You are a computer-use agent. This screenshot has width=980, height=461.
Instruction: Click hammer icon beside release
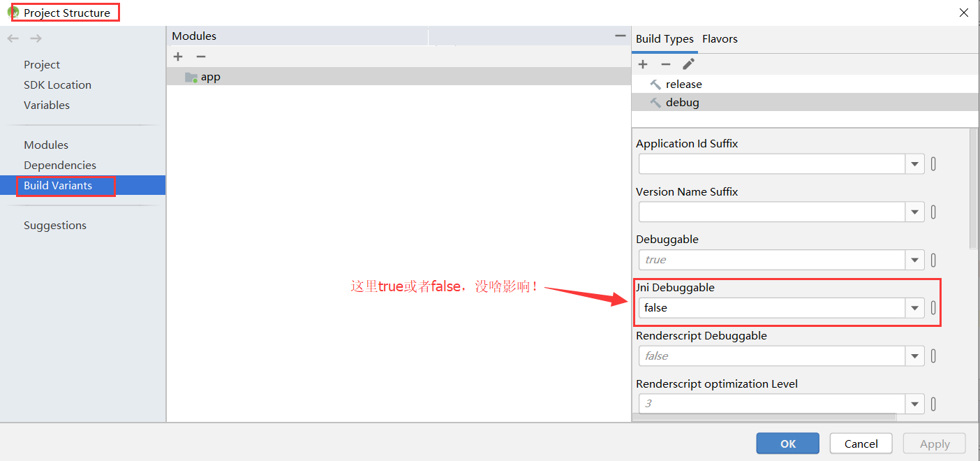[x=655, y=84]
